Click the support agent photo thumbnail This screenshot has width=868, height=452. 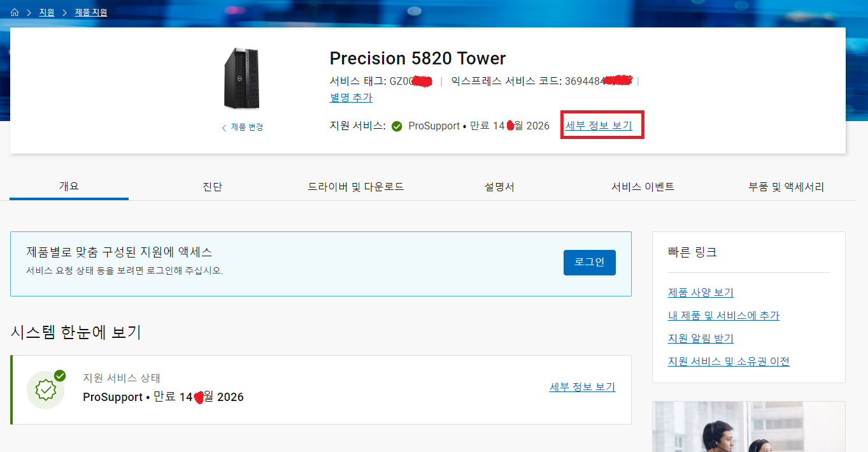click(x=749, y=426)
